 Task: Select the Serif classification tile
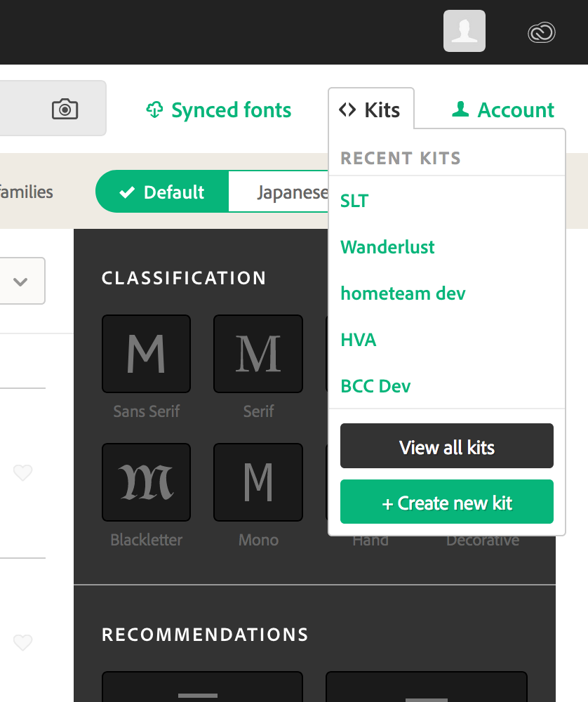pos(258,354)
